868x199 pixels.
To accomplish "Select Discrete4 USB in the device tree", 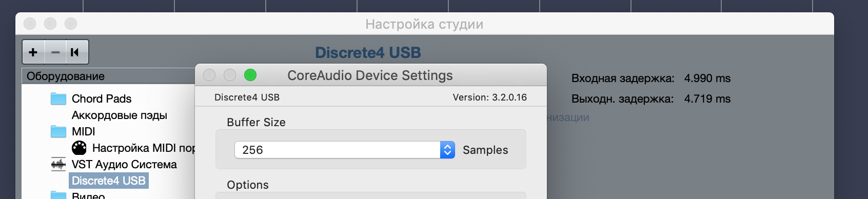I will coord(109,181).
